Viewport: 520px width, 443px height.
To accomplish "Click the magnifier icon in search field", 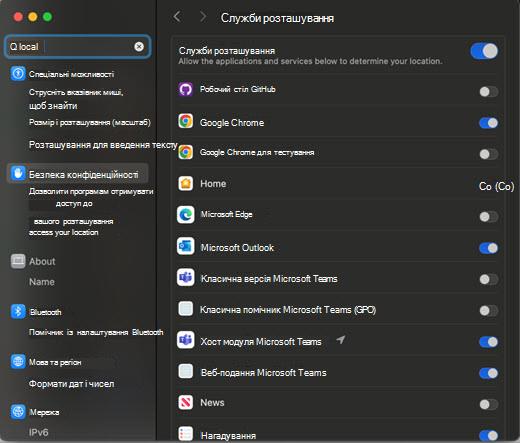I will tap(13, 46).
